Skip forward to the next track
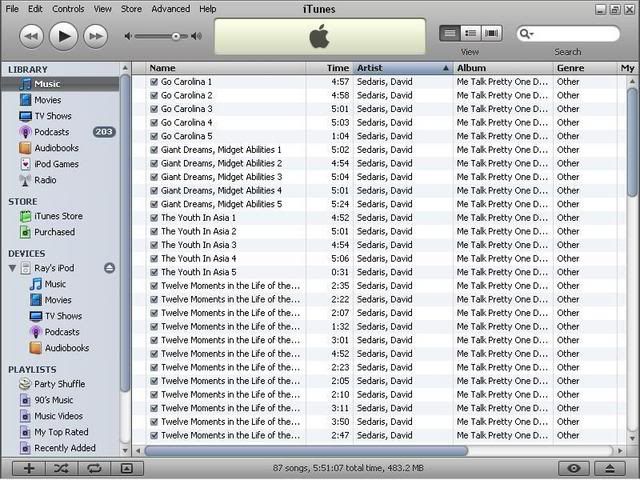The height and width of the screenshot is (480, 640). click(x=96, y=36)
